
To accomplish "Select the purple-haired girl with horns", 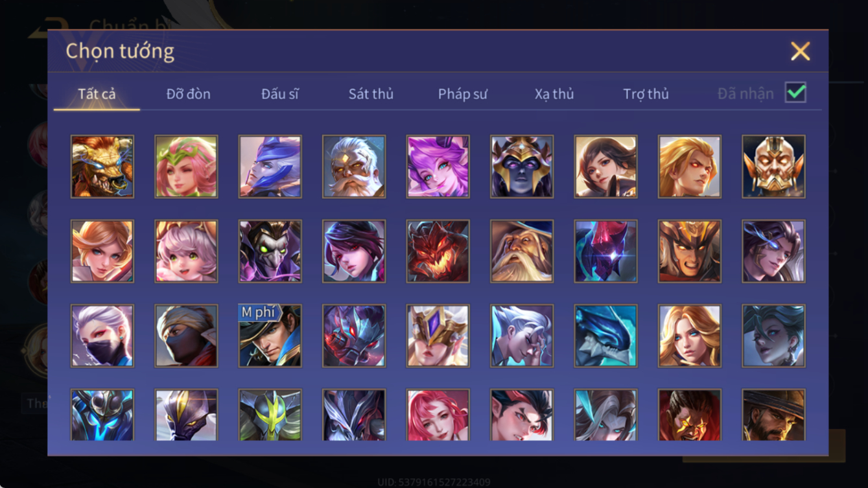I will click(438, 167).
